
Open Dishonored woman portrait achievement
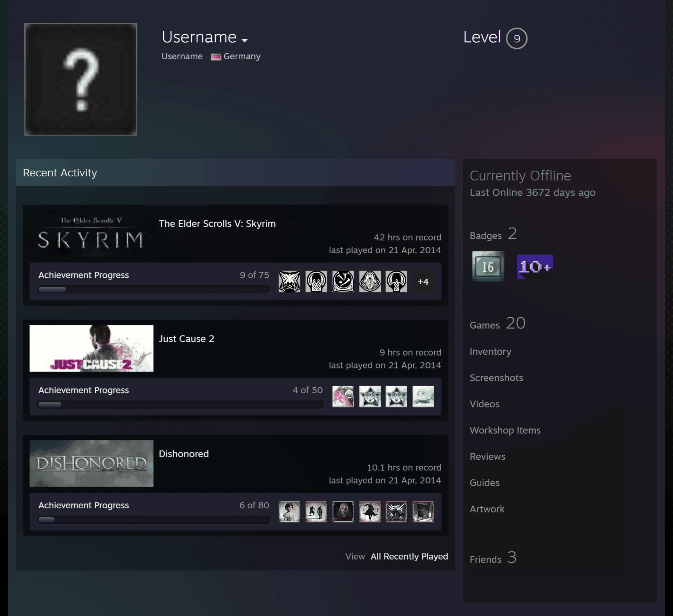[289, 512]
